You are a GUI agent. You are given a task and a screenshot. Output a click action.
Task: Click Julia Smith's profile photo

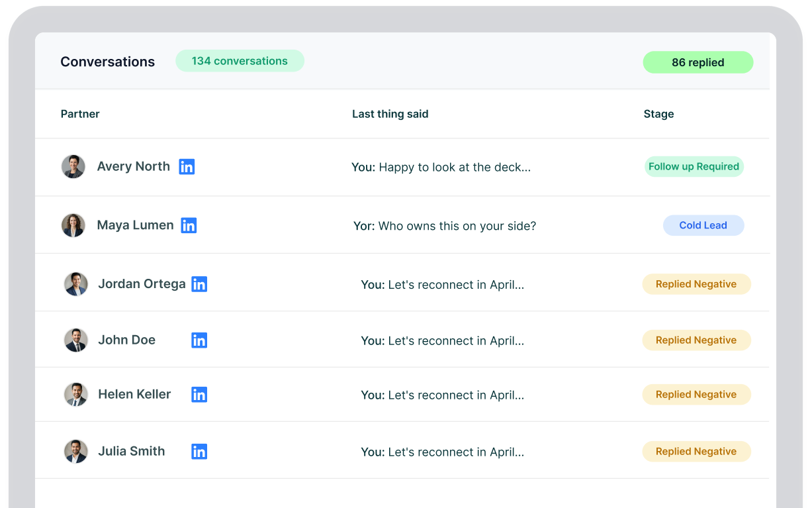click(x=76, y=452)
